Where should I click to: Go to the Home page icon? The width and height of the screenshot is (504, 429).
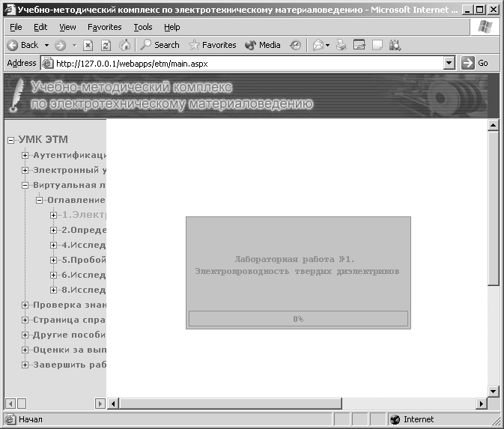[x=125, y=45]
